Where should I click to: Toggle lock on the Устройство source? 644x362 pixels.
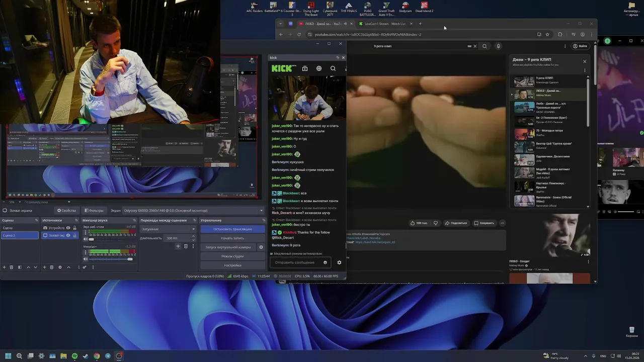[x=74, y=228]
